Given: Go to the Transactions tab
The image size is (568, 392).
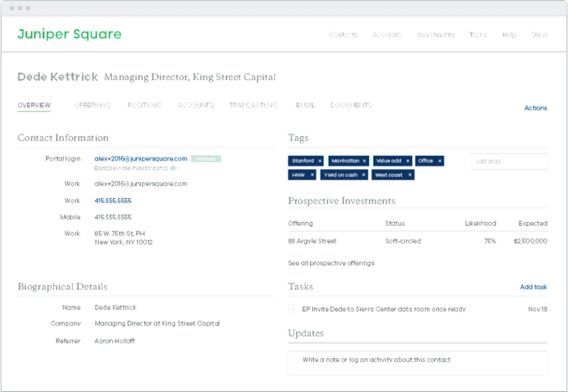Looking at the screenshot, I should 254,105.
